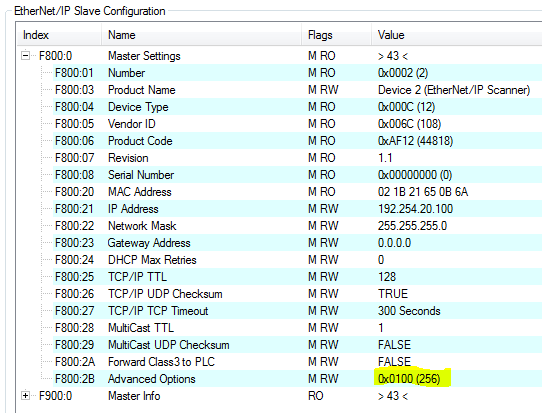Viewport: 542px width, 413px height.
Task: Select the F800:2B Advanced Options row
Action: 297,379
